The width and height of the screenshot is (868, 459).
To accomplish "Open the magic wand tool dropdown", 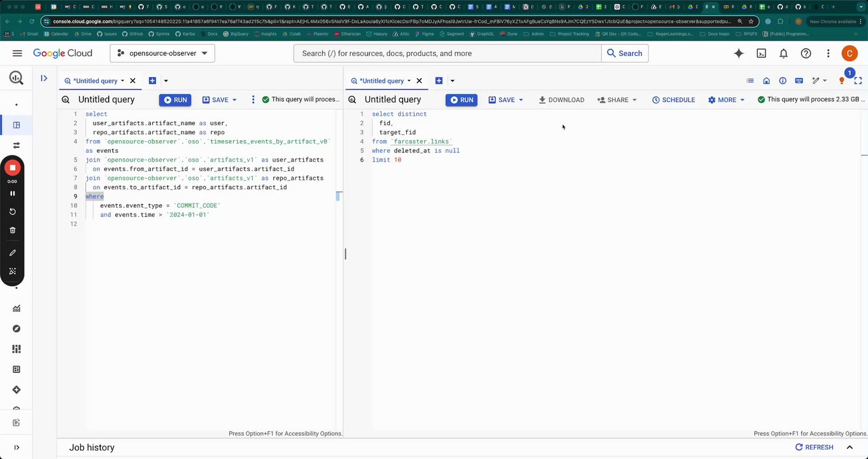I will [819, 81].
